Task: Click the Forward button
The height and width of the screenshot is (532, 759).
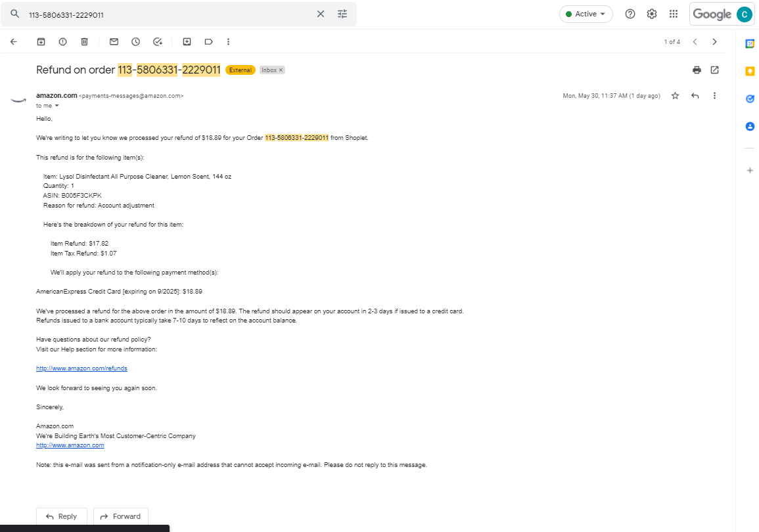Action: coord(120,516)
